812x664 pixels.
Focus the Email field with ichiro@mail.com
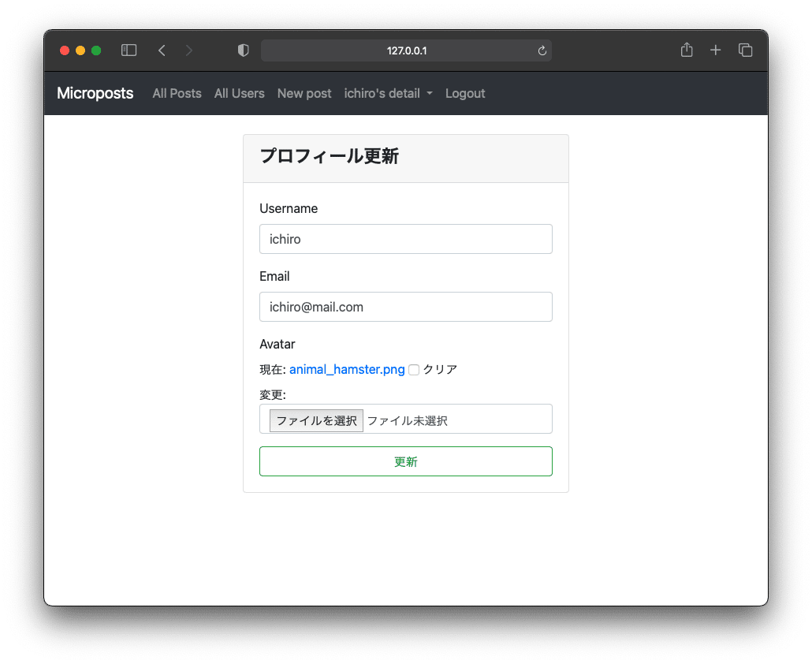[x=405, y=307]
